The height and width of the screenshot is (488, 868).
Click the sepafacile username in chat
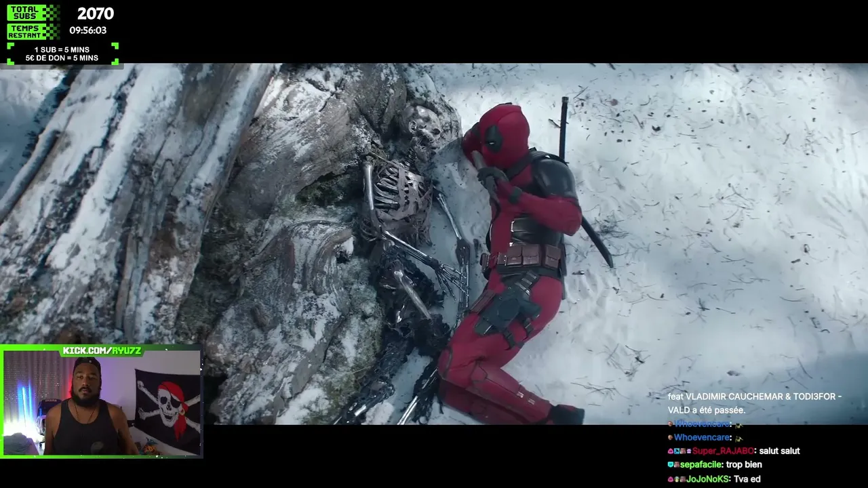tap(701, 465)
